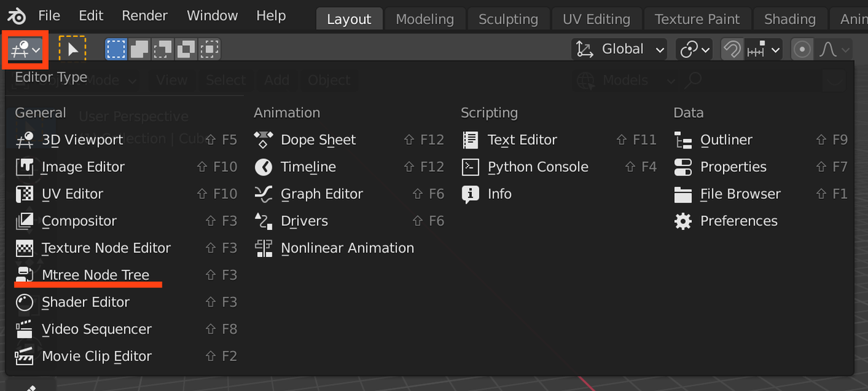Expand the Snapping options dropdown
This screenshot has width=868, height=391.
click(765, 50)
